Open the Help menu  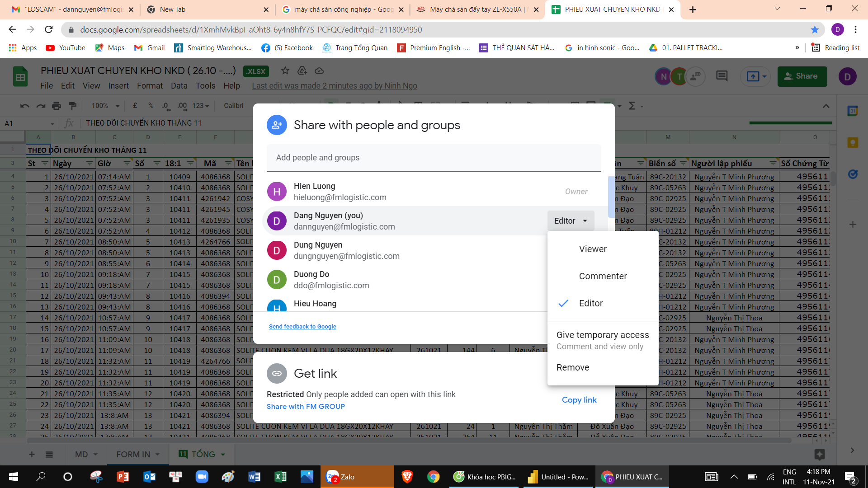pyautogui.click(x=231, y=86)
